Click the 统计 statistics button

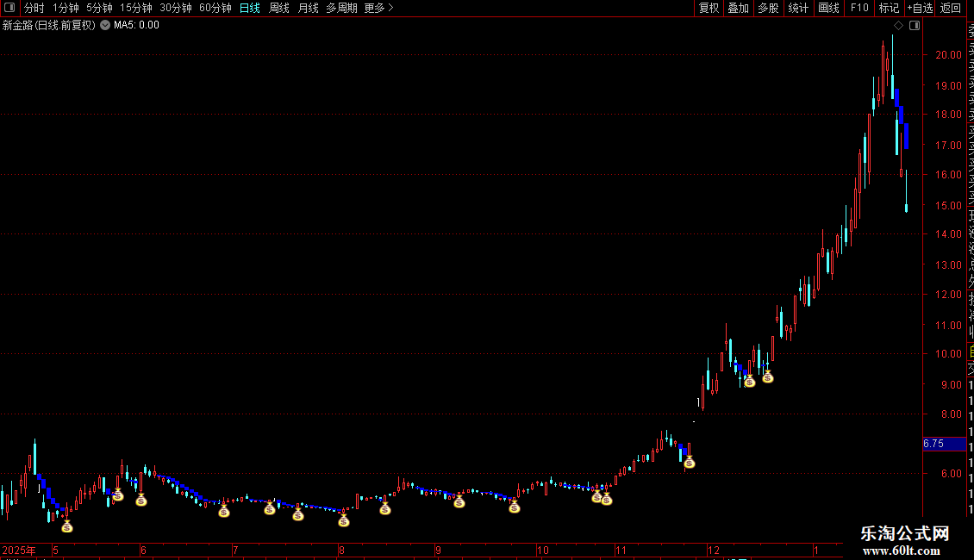[x=798, y=8]
